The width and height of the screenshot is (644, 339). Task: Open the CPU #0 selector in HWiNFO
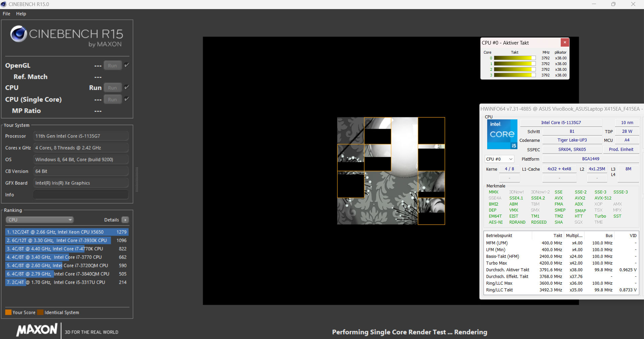point(499,159)
